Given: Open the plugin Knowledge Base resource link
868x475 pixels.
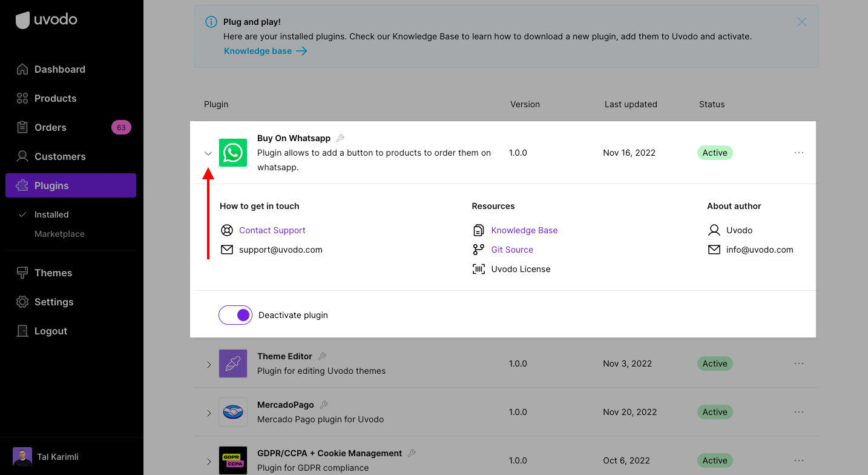Looking at the screenshot, I should [524, 230].
